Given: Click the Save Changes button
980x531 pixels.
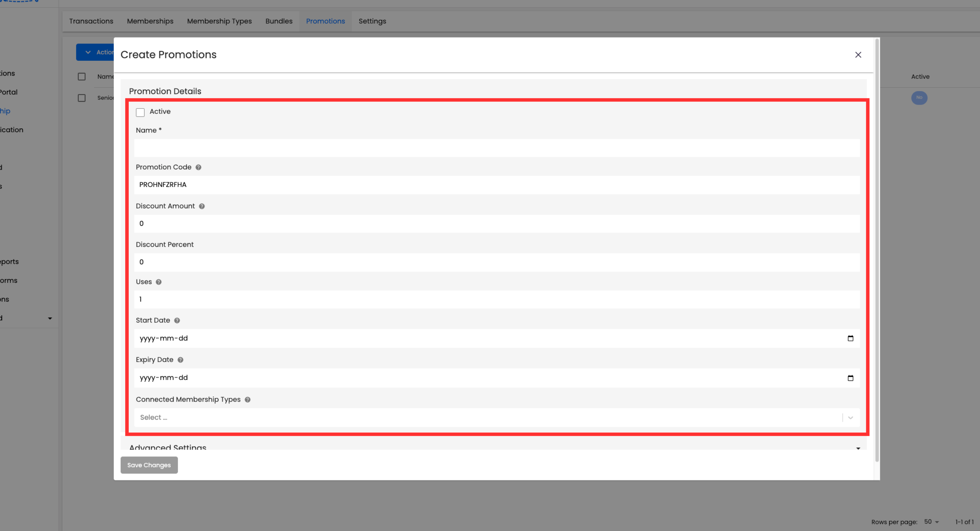Looking at the screenshot, I should pyautogui.click(x=149, y=465).
